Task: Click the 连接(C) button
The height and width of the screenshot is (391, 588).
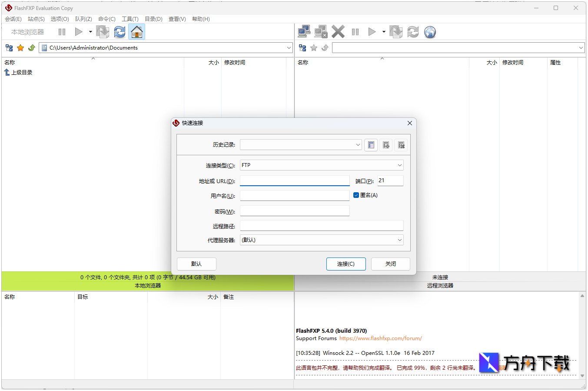Action: click(346, 264)
